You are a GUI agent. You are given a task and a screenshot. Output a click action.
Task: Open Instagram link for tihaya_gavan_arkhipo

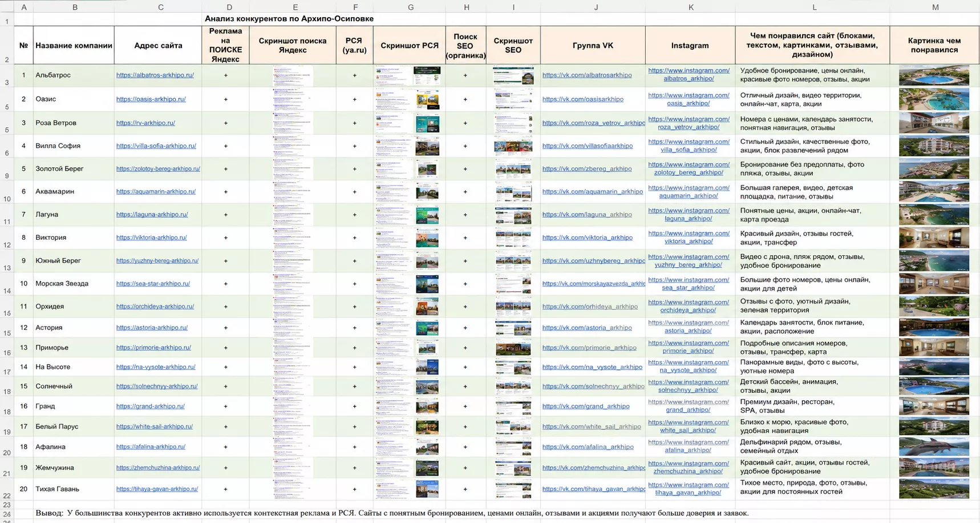pyautogui.click(x=689, y=488)
